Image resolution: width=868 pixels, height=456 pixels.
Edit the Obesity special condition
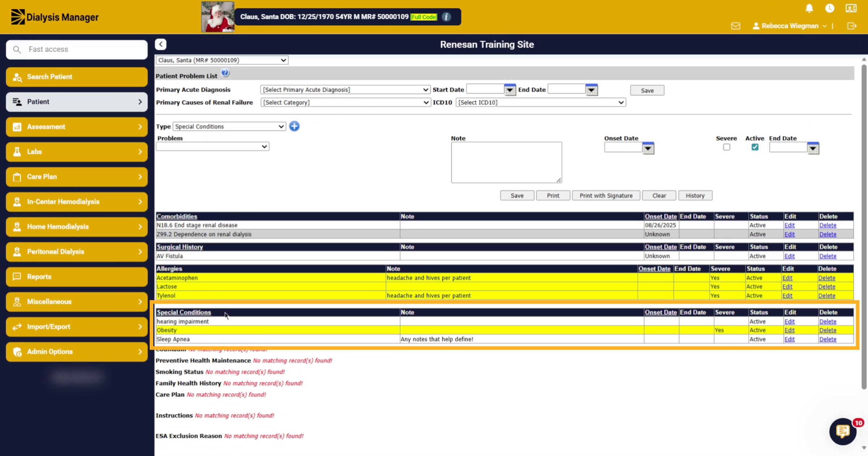tap(789, 330)
